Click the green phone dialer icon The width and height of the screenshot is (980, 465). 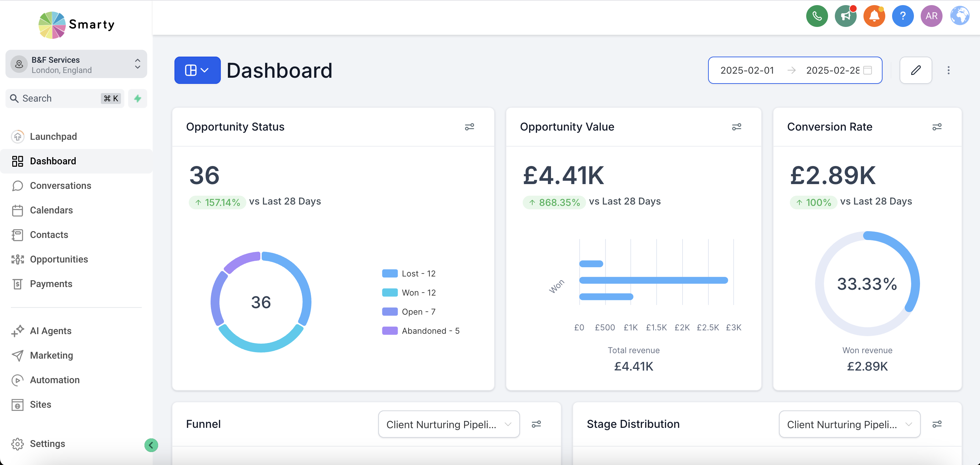click(x=816, y=16)
